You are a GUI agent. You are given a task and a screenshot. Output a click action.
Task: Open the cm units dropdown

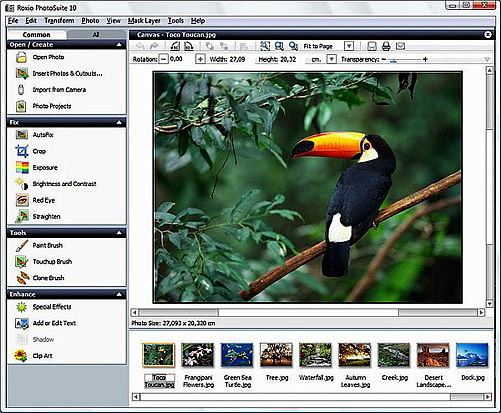pos(331,59)
